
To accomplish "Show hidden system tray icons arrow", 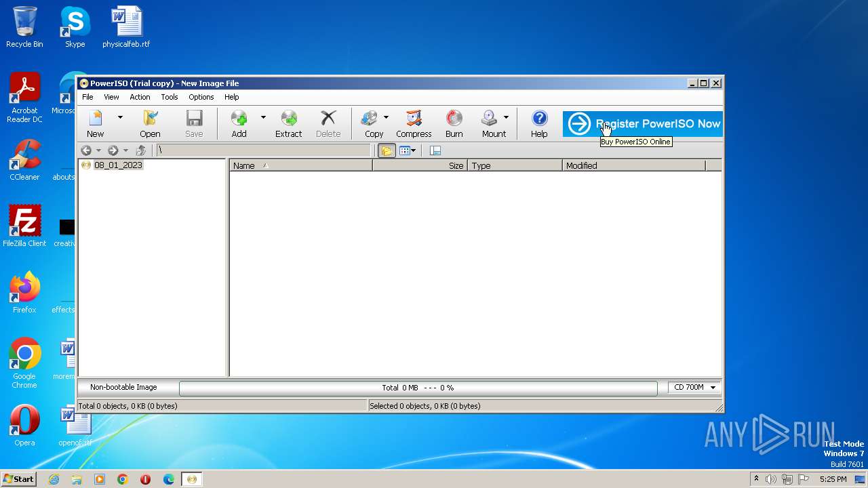I will point(756,479).
